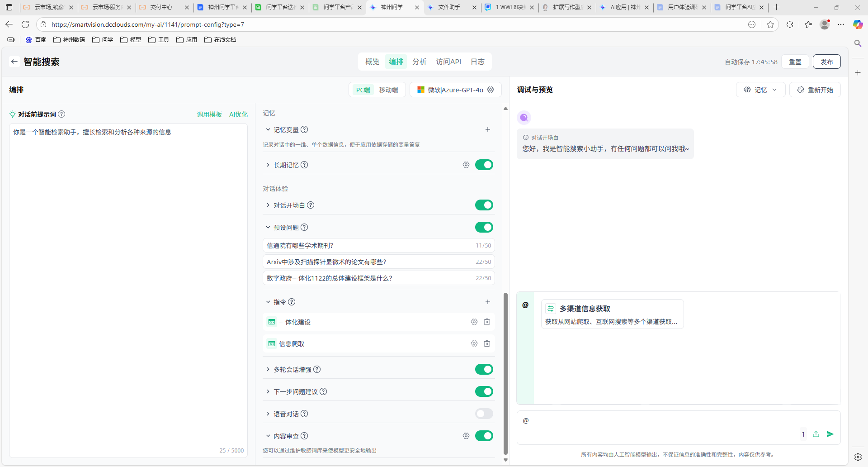Expand the 下一步问题建议 section
Image resolution: width=868 pixels, height=467 pixels.
pyautogui.click(x=268, y=391)
